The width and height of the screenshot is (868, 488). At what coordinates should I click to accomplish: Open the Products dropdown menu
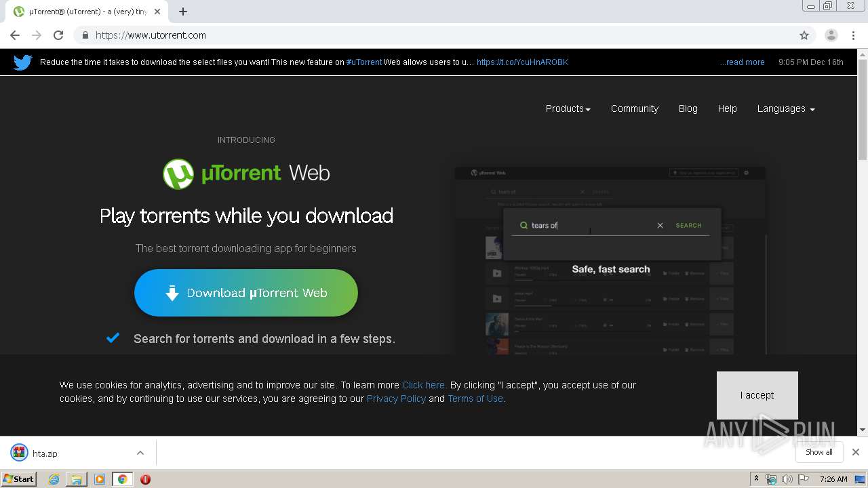pos(568,108)
